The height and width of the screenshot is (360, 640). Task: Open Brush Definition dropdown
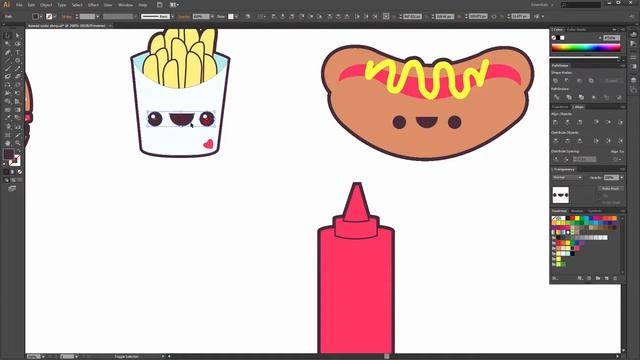(x=173, y=16)
